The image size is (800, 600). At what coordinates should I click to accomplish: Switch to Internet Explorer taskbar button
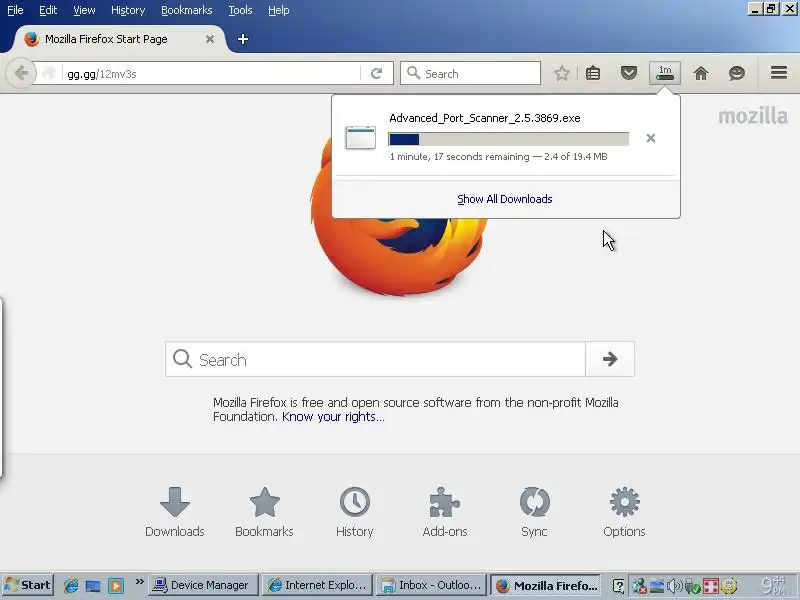pos(317,585)
